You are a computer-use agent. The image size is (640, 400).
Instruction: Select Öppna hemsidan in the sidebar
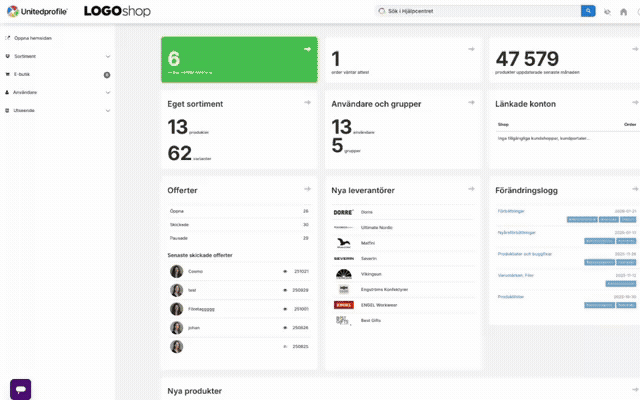pyautogui.click(x=33, y=38)
